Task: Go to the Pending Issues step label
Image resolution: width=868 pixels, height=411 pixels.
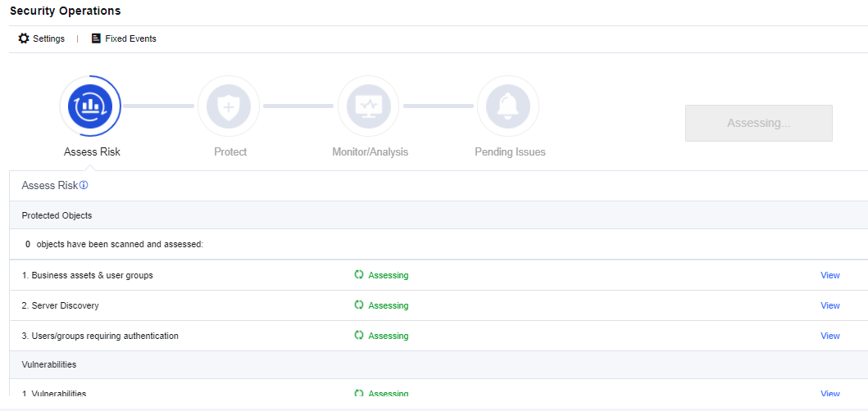Action: (510, 152)
